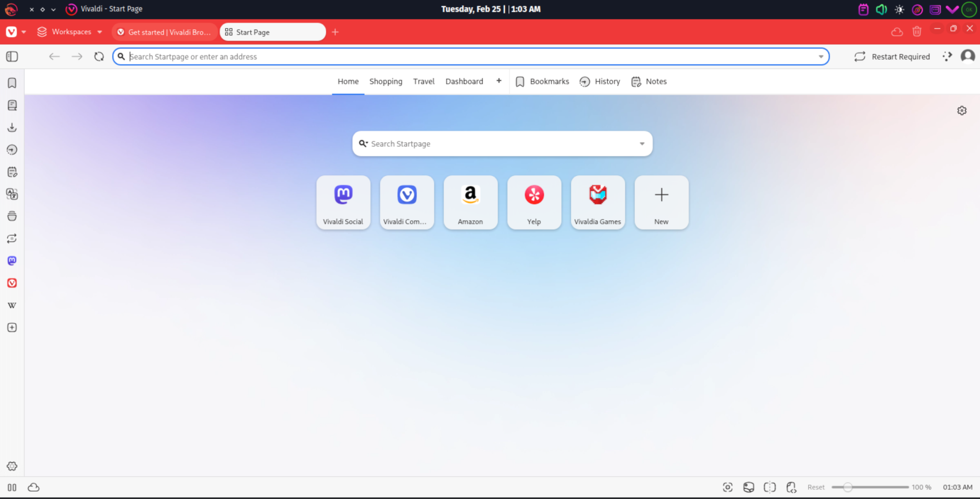The image size is (980, 499).
Task: Open the Notes panel in sidebar
Action: [12, 171]
